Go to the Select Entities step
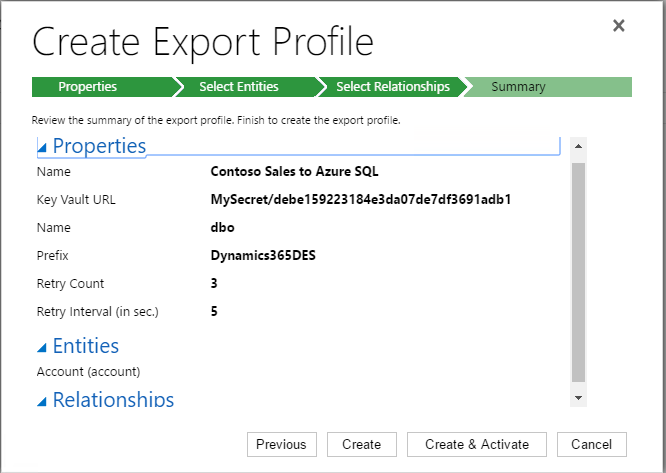Image resolution: width=666 pixels, height=473 pixels. (238, 87)
